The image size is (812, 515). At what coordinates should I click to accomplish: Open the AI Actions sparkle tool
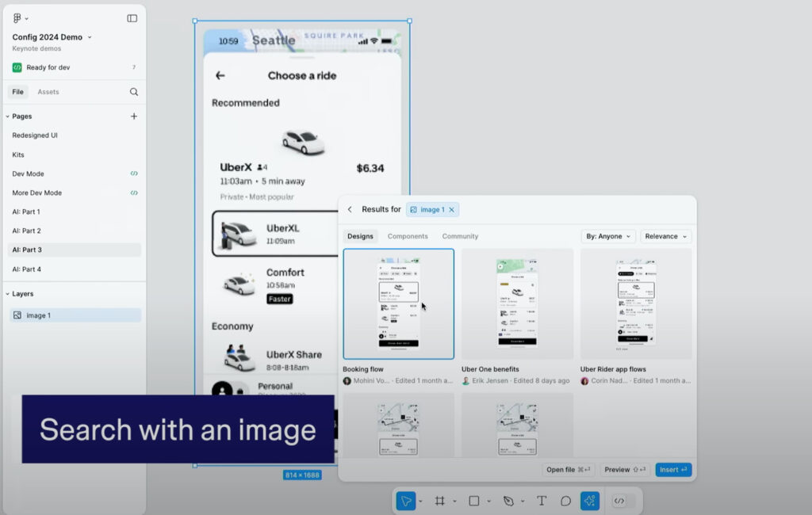coord(590,501)
